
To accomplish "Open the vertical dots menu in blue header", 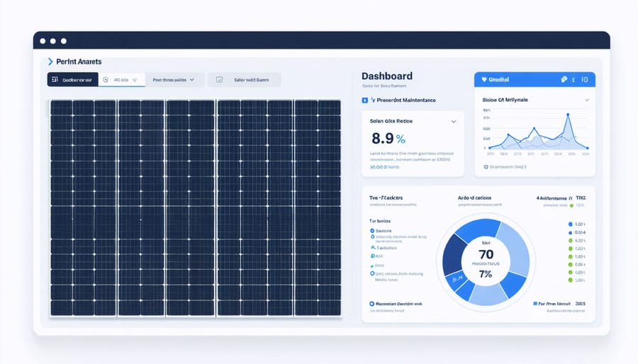I will pos(575,79).
